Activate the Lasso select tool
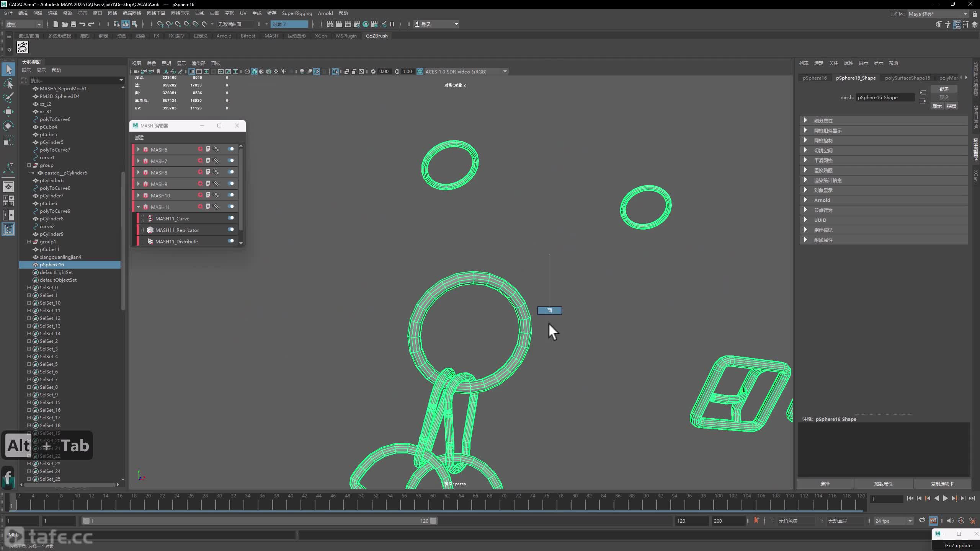The height and width of the screenshot is (551, 980). 8,83
